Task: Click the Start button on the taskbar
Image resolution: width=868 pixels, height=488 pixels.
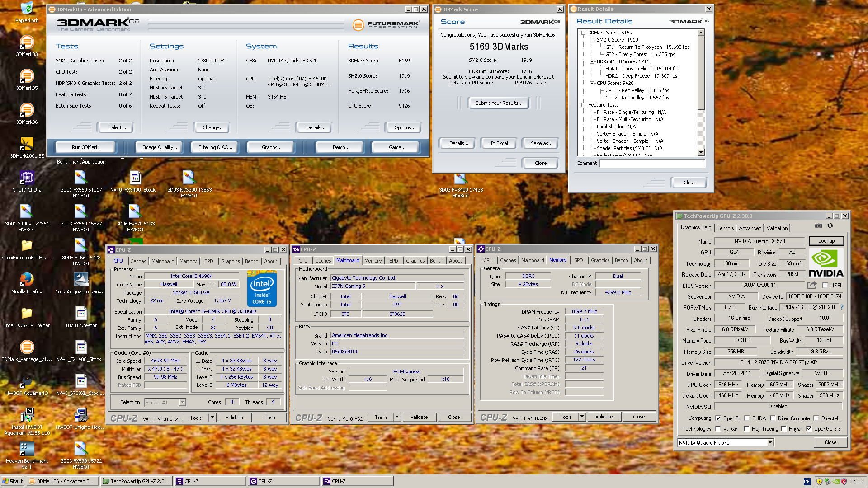Action: click(x=13, y=481)
